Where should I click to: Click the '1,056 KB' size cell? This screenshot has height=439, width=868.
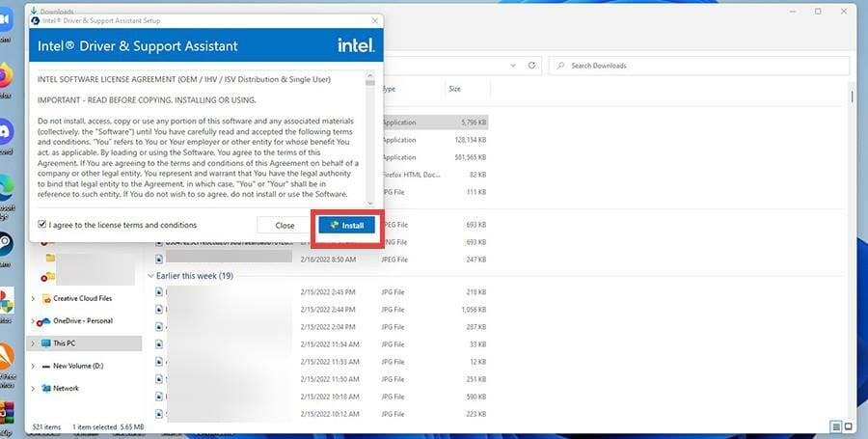[474, 310]
